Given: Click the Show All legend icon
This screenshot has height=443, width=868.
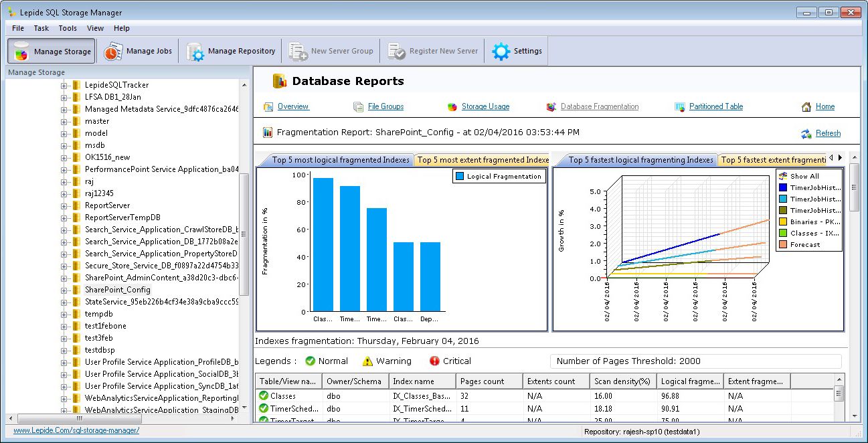Looking at the screenshot, I should point(783,176).
